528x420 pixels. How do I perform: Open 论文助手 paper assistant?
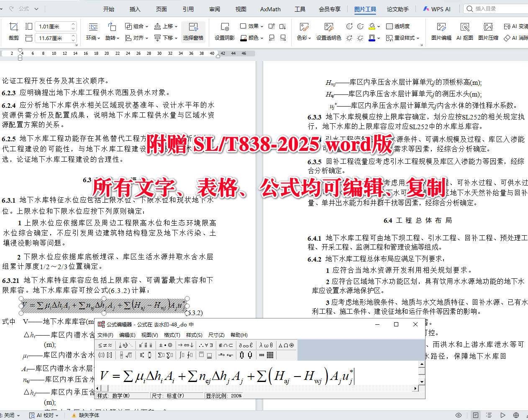point(397,9)
